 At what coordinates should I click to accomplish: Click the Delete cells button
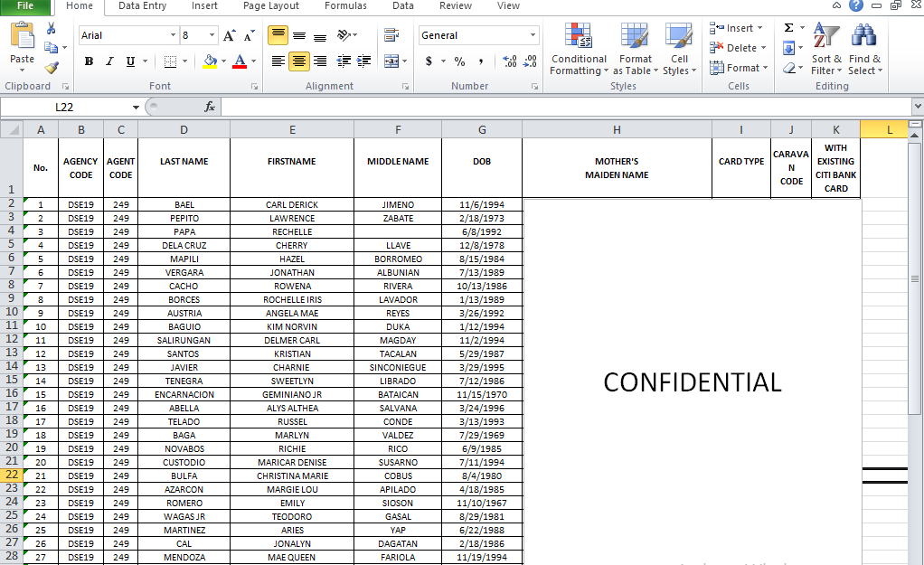[738, 48]
